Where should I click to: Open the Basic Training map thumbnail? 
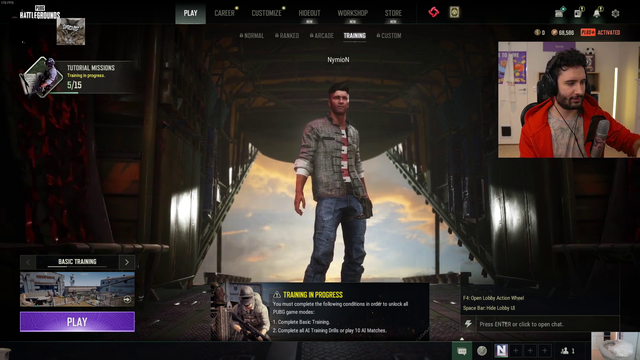[x=77, y=289]
